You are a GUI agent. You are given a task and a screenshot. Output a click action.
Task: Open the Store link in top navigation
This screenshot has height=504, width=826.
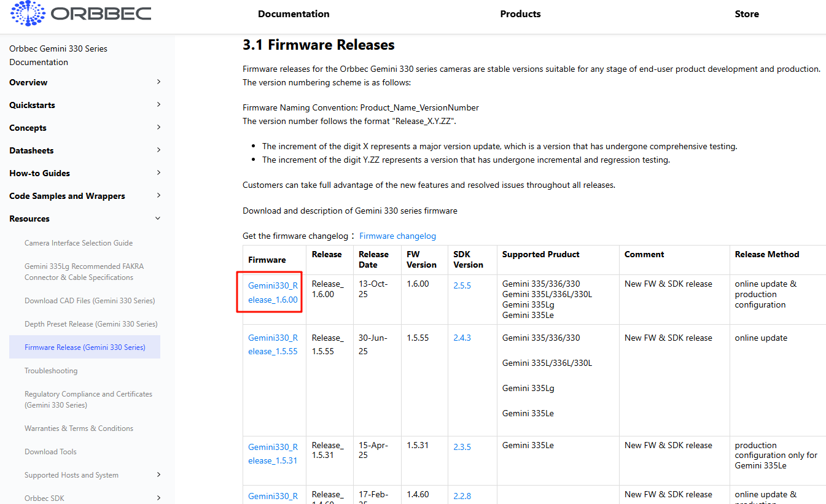click(746, 14)
